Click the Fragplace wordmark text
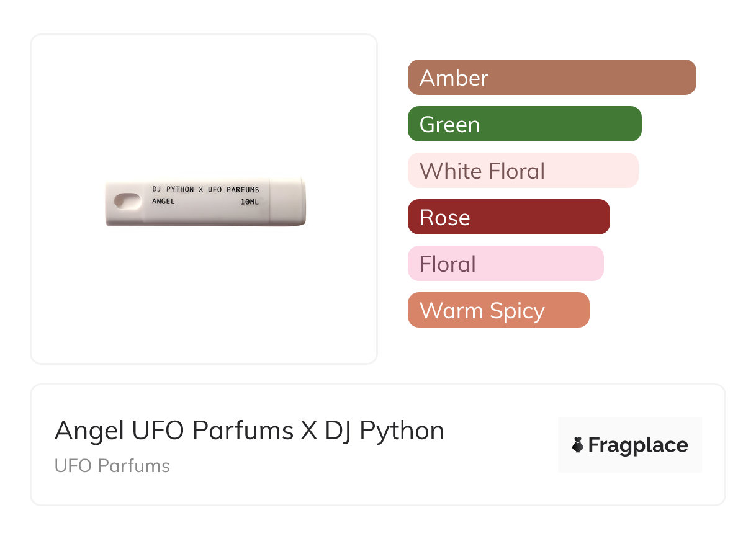The height and width of the screenshot is (536, 756). [638, 445]
